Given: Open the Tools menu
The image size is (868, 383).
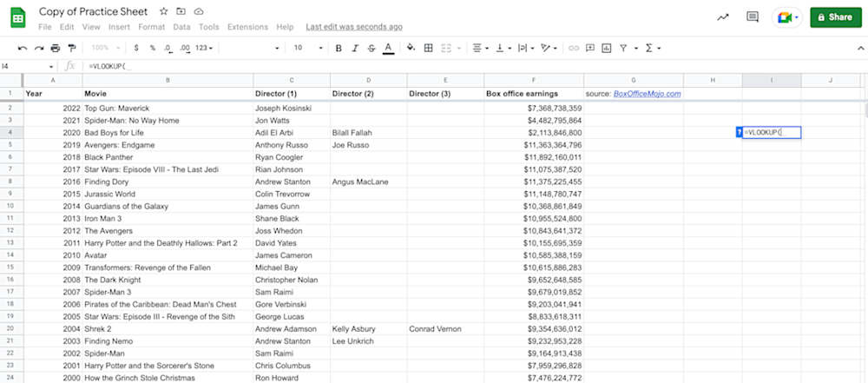Looking at the screenshot, I should point(208,27).
